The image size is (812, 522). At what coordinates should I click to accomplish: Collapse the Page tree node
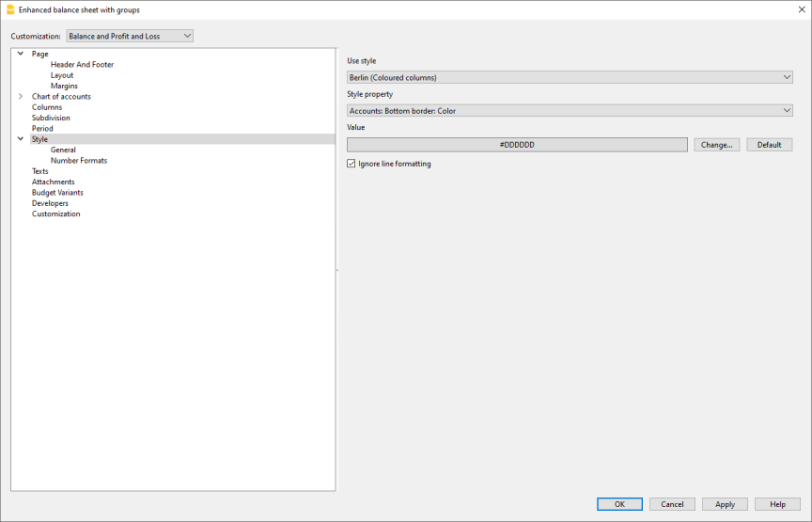21,54
